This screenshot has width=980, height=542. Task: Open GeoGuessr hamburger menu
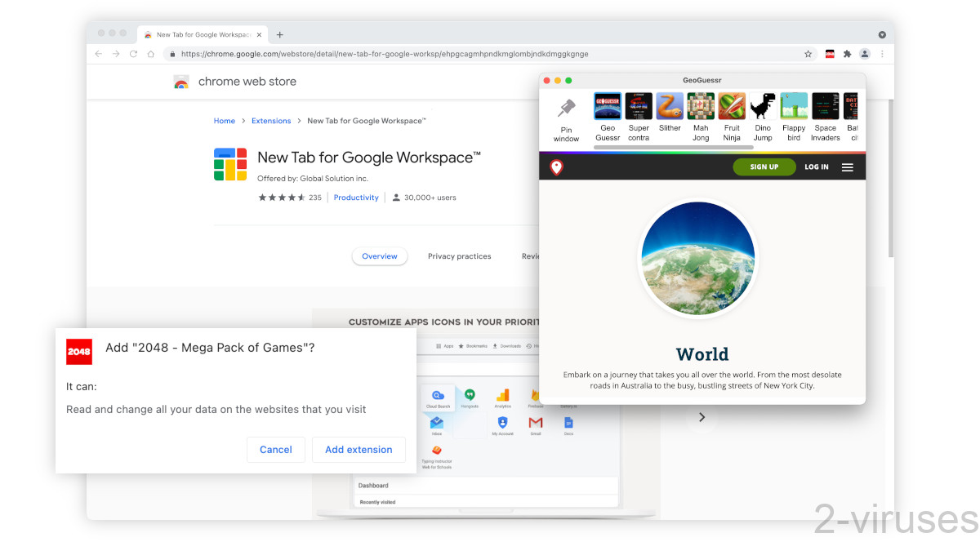(848, 167)
